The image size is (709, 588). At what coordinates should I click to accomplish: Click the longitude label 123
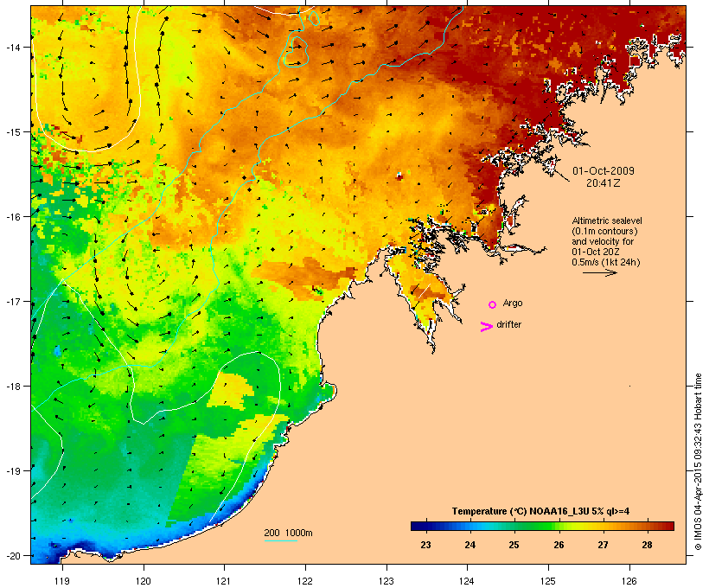click(386, 581)
